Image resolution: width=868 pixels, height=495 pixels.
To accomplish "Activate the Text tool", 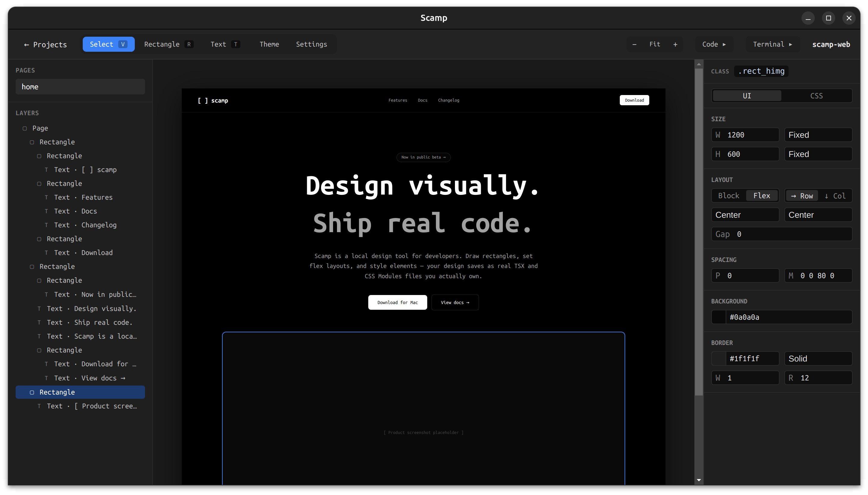I will pyautogui.click(x=218, y=44).
